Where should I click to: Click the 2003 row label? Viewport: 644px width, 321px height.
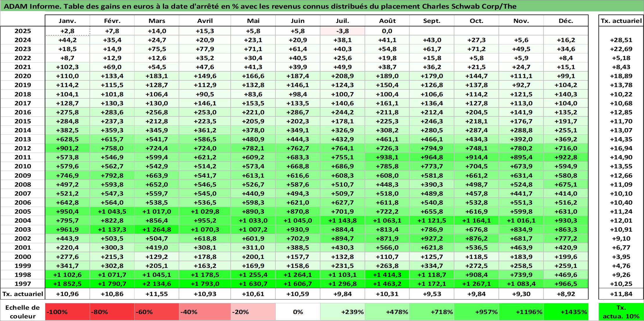[23, 229]
